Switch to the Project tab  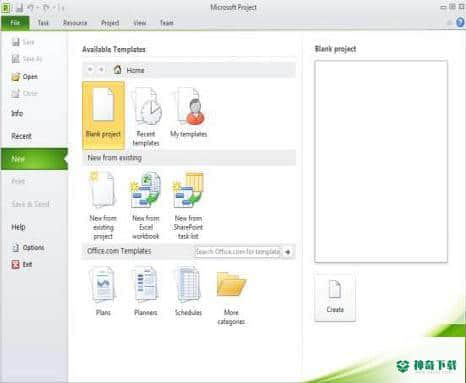[110, 23]
